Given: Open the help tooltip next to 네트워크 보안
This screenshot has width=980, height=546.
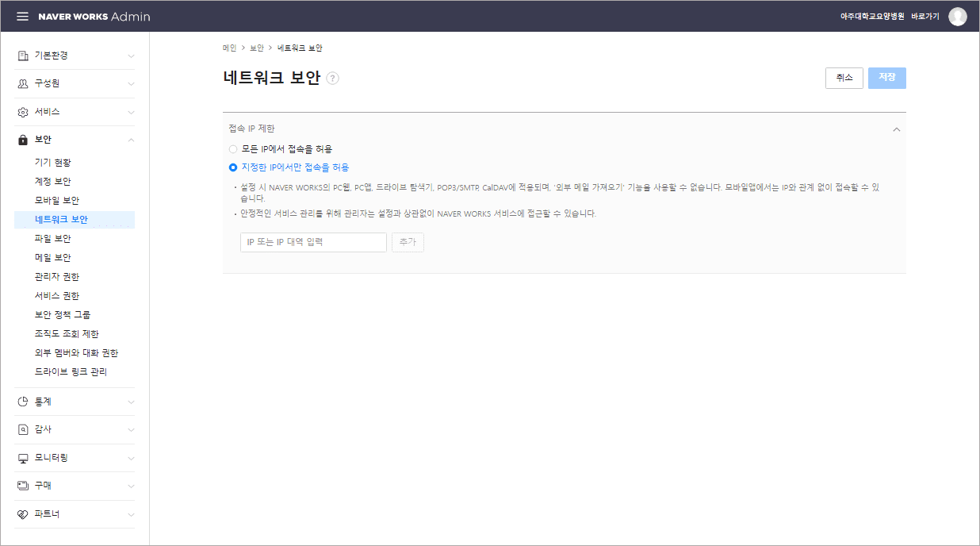Looking at the screenshot, I should (334, 78).
